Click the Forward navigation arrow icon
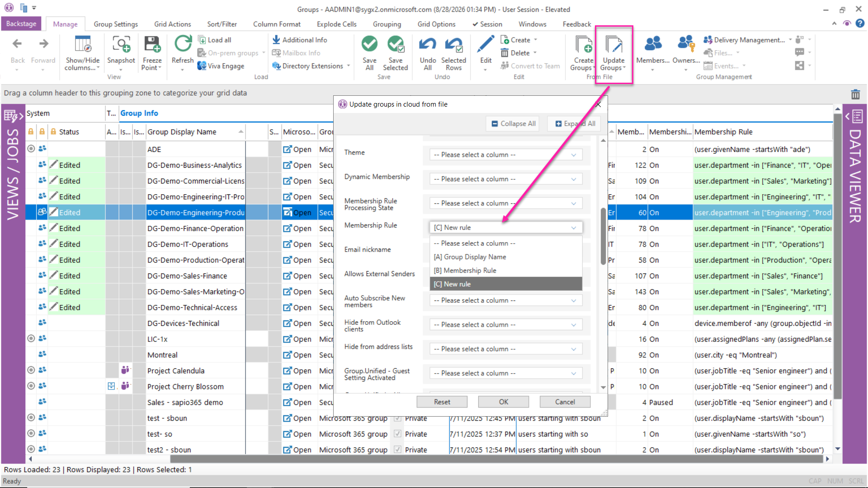This screenshot has width=868, height=488. 43,44
